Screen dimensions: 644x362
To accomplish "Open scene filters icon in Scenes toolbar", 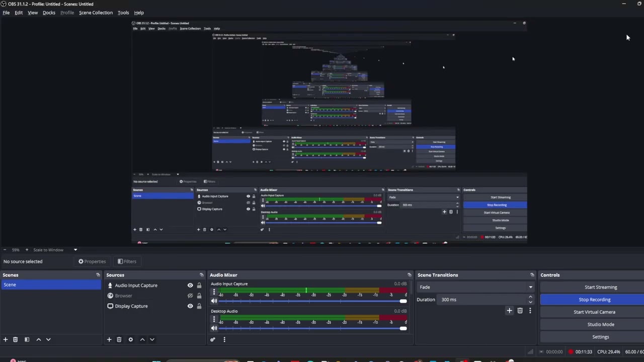I will (x=27, y=339).
